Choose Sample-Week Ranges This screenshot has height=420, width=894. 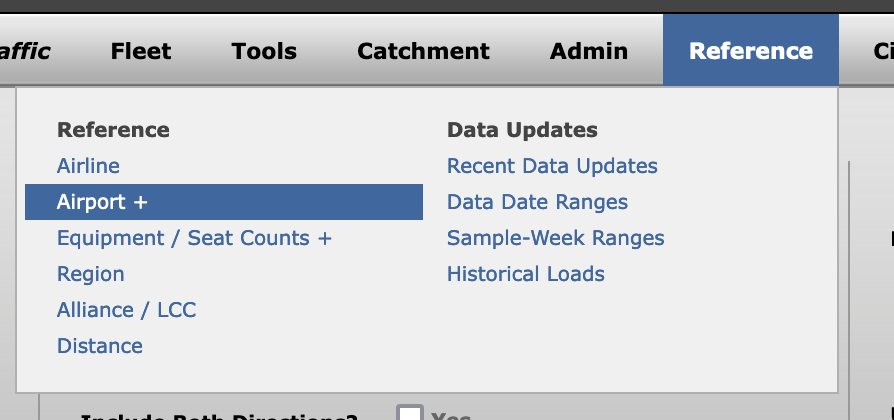click(555, 238)
